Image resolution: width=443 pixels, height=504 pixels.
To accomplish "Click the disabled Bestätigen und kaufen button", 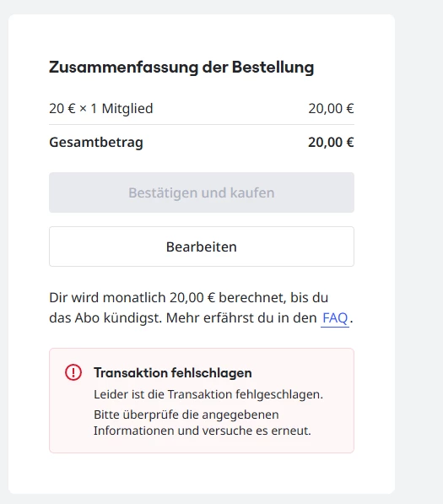I will tap(202, 192).
